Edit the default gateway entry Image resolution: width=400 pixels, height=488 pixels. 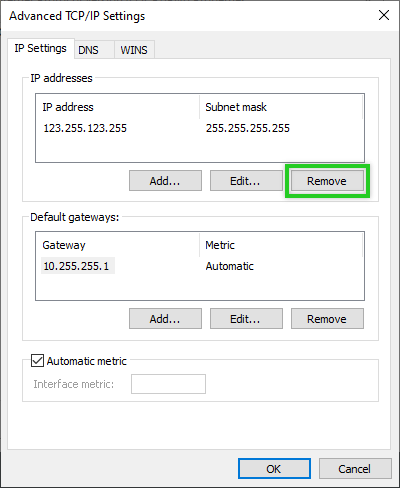(246, 319)
